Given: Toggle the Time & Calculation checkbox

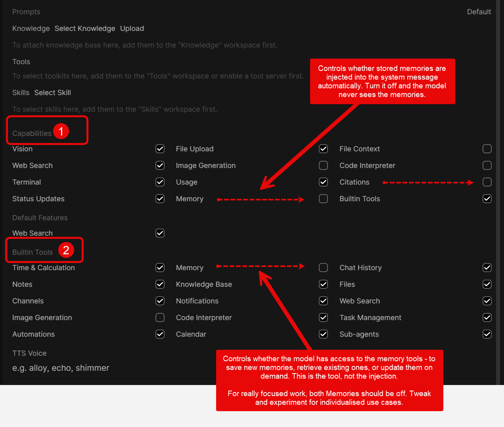Looking at the screenshot, I should (160, 268).
